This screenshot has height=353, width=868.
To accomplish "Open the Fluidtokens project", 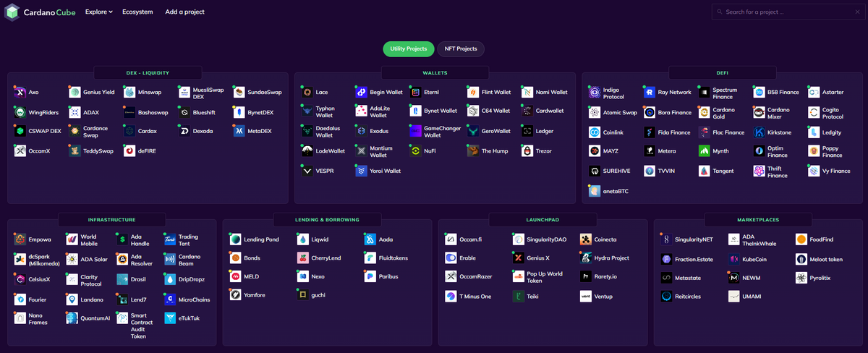I will click(x=388, y=258).
